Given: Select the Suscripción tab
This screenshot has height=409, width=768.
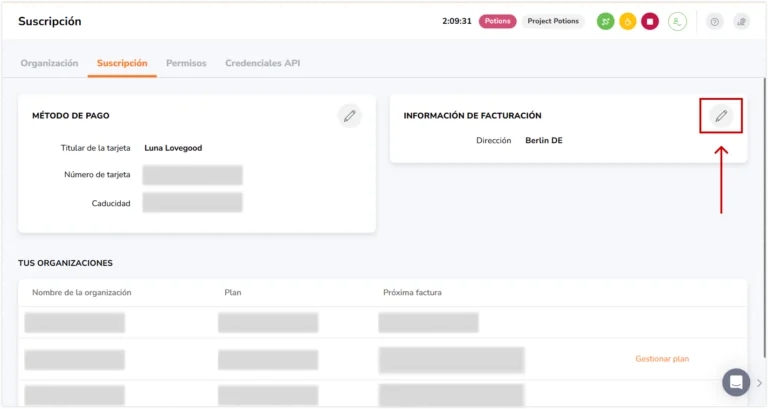Looking at the screenshot, I should pos(122,63).
